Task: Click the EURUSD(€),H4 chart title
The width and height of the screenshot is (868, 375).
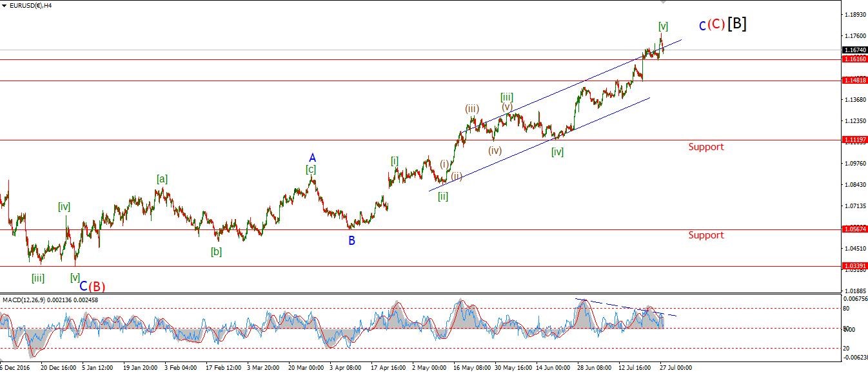Action: (x=30, y=6)
